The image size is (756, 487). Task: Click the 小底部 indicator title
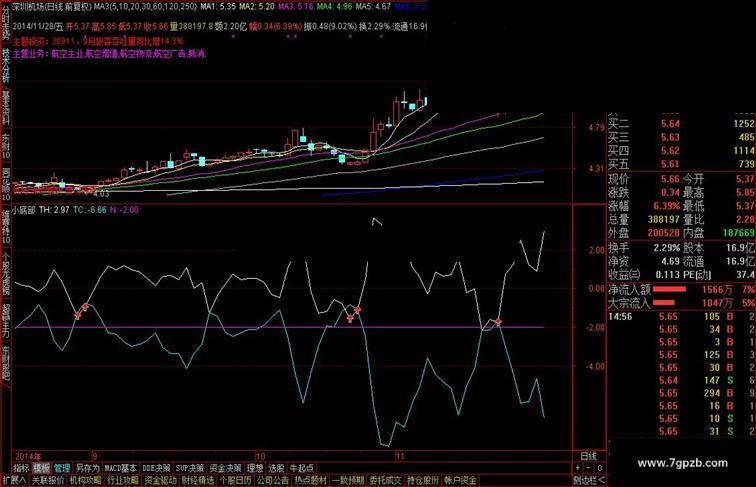pos(24,210)
